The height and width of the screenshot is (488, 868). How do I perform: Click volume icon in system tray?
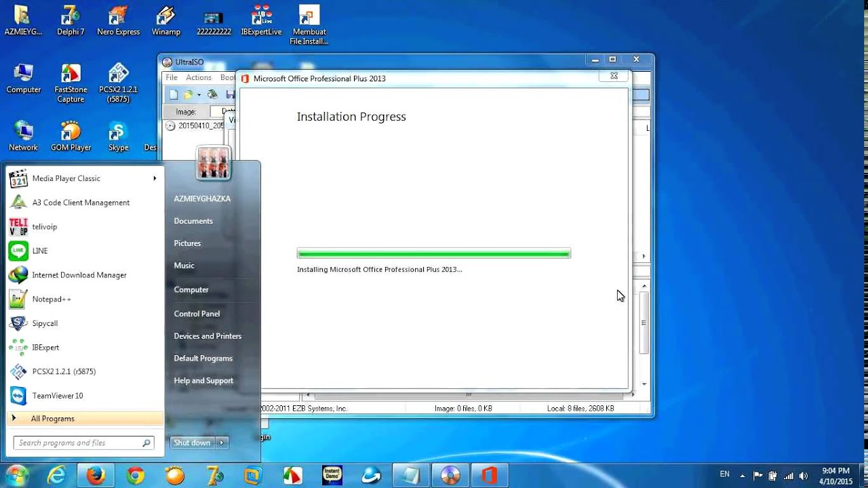click(804, 476)
